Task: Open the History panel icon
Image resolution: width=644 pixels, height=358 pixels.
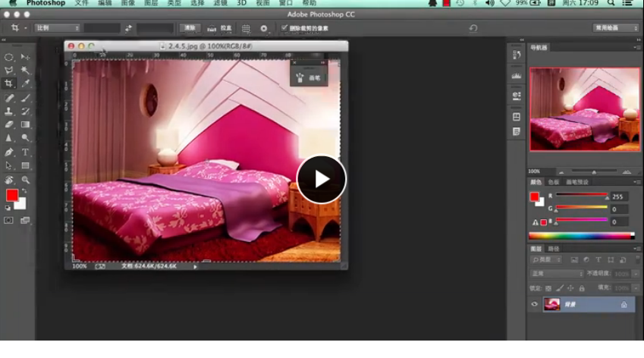Action: [517, 55]
